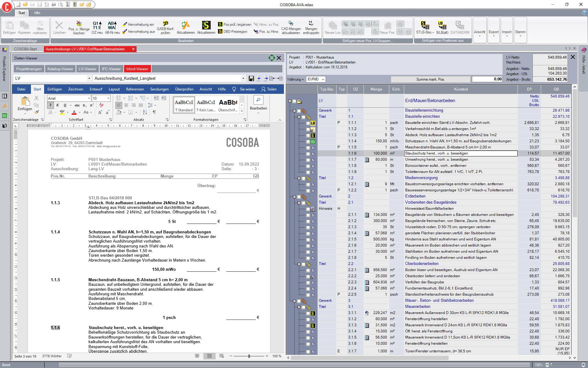Viewport: 588px width, 368px height.
Task: Click Word italic K button
Action: point(58,105)
